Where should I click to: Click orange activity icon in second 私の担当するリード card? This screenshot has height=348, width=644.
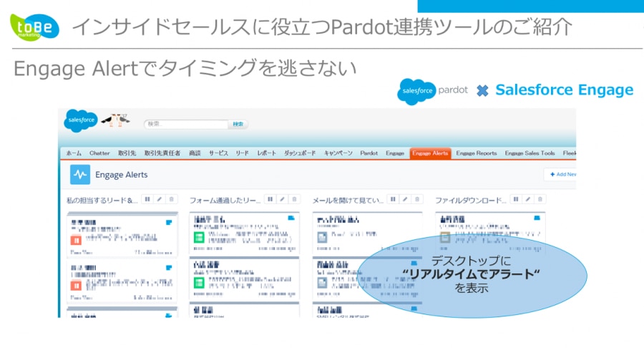pyautogui.click(x=76, y=285)
